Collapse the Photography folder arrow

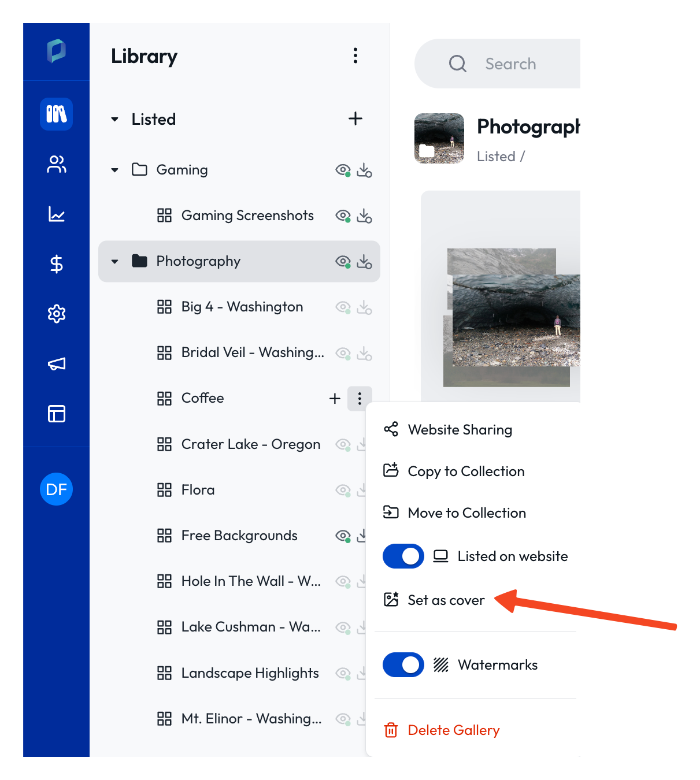(114, 261)
